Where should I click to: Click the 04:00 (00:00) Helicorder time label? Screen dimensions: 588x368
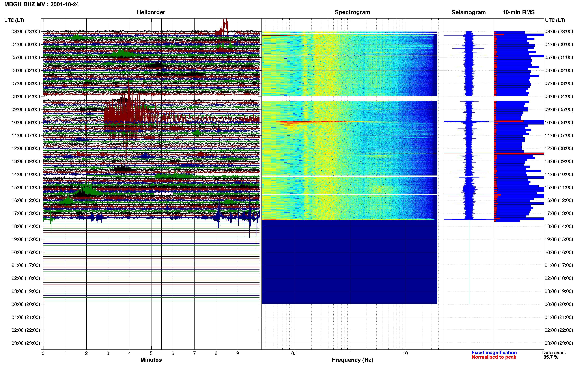click(x=26, y=45)
